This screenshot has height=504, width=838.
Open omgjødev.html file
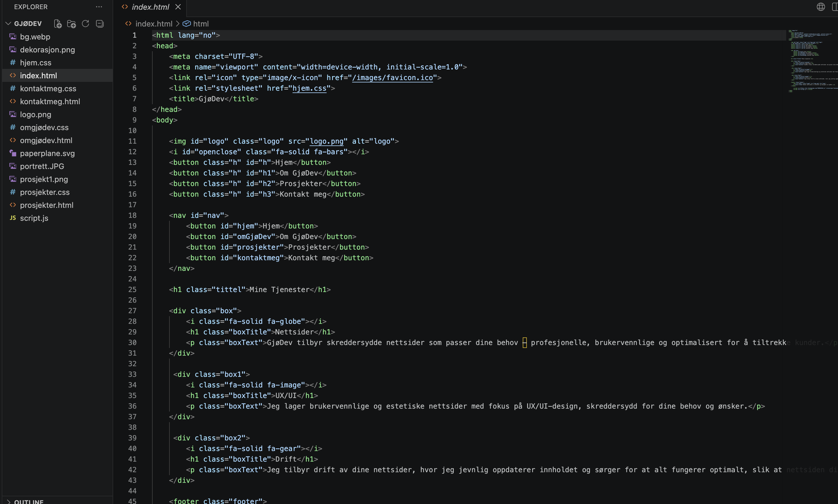pos(57,140)
